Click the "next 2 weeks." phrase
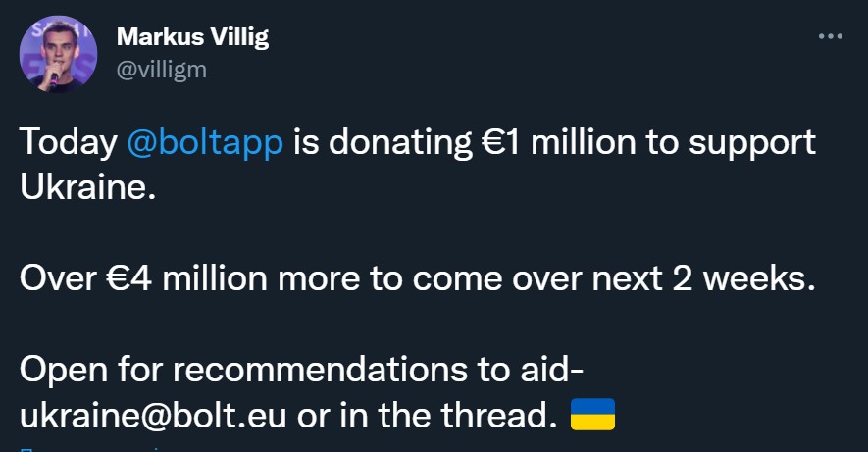This screenshot has width=868, height=452. pyautogui.click(x=704, y=278)
